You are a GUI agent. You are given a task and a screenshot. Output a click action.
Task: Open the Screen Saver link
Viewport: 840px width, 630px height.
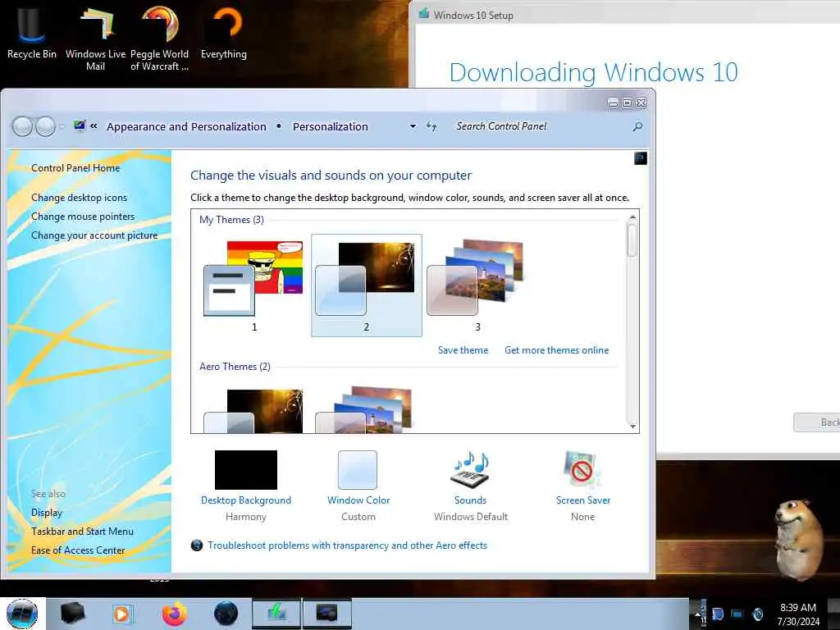[583, 500]
